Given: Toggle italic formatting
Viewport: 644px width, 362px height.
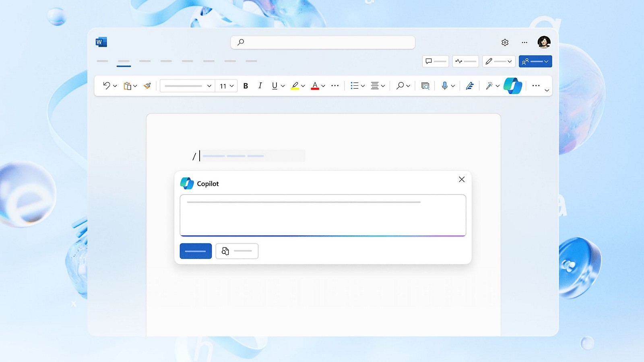Looking at the screenshot, I should [260, 86].
